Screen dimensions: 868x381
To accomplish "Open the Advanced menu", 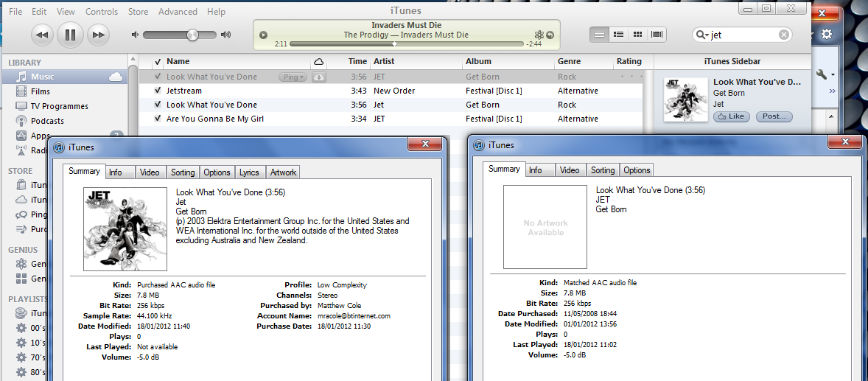I will [x=178, y=11].
